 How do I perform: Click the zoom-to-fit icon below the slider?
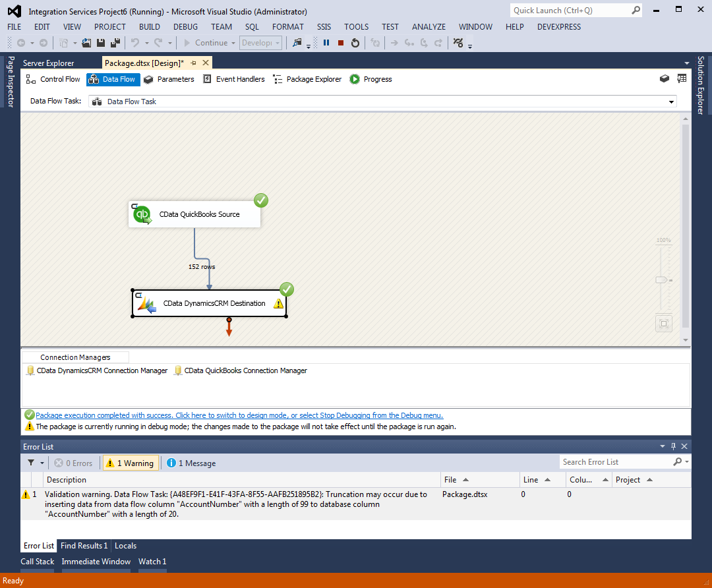[663, 323]
